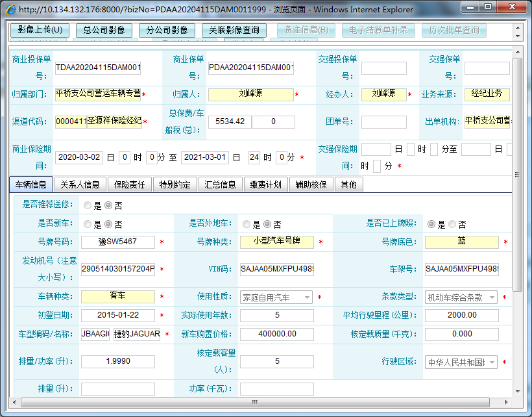Click the 分公司影像 button

point(167,31)
